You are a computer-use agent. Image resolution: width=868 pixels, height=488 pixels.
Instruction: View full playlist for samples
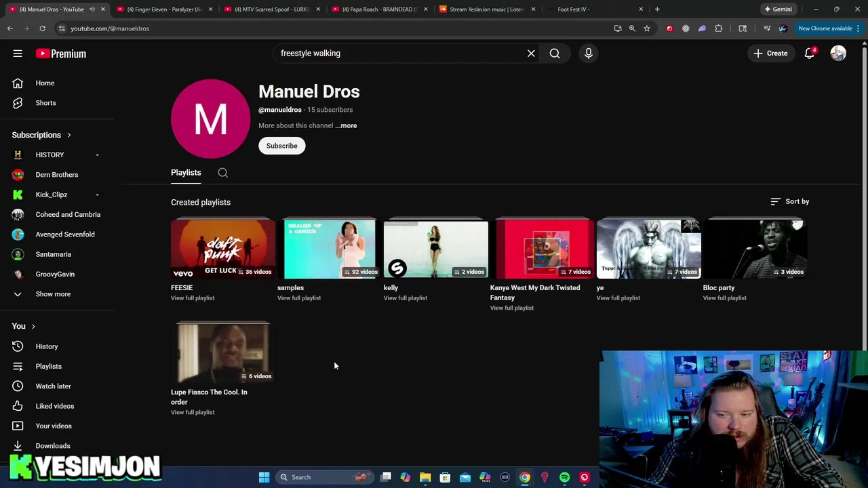coord(299,298)
